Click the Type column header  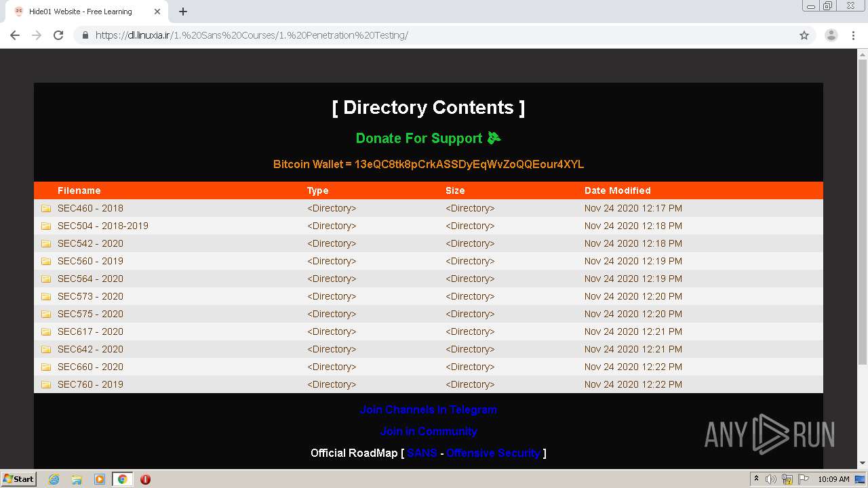tap(318, 190)
